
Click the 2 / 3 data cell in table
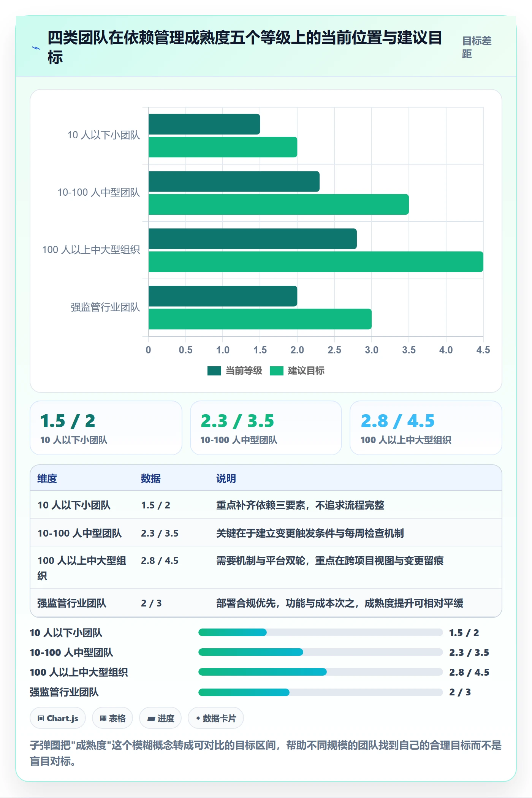151,603
